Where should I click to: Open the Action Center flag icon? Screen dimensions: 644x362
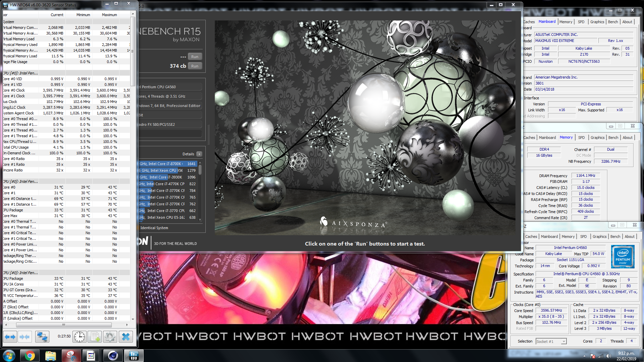tap(593, 356)
